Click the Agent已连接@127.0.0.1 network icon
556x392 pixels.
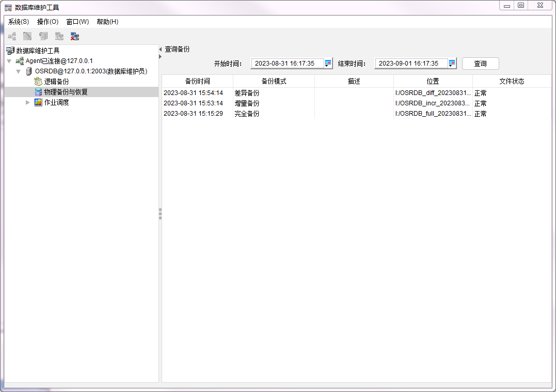click(20, 61)
